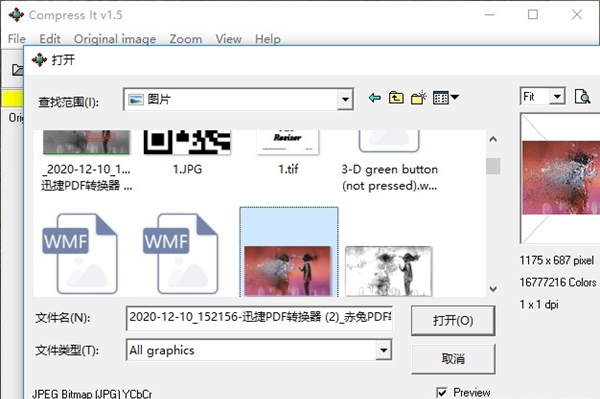Viewport: 600px width, 399px height.
Task: Open the Edit menu
Action: point(50,39)
